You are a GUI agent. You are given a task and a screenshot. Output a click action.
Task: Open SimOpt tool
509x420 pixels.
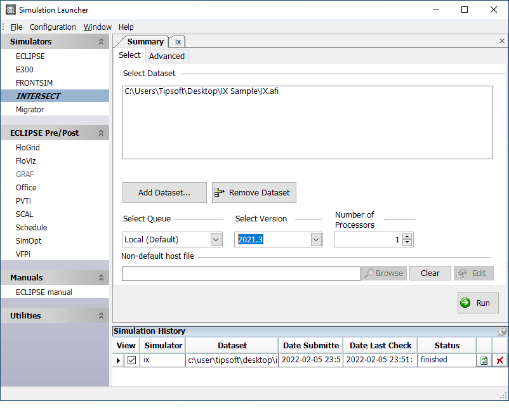(x=29, y=240)
